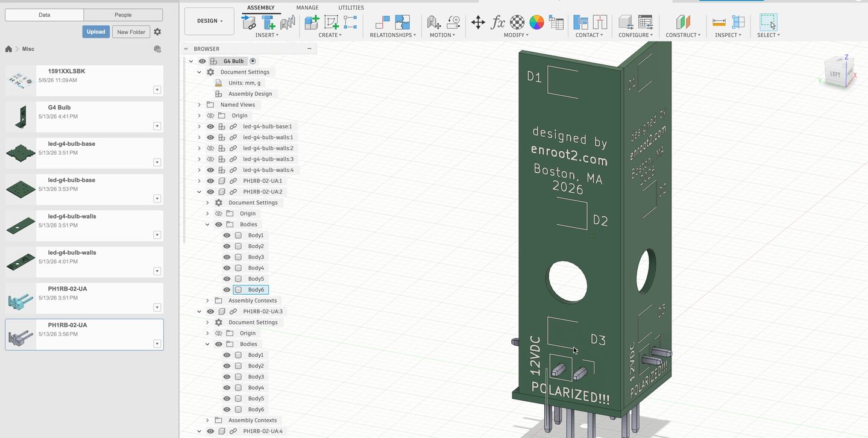Click the Insert Fastener icon with green plus
The height and width of the screenshot is (438, 868).
pyautogui.click(x=268, y=22)
